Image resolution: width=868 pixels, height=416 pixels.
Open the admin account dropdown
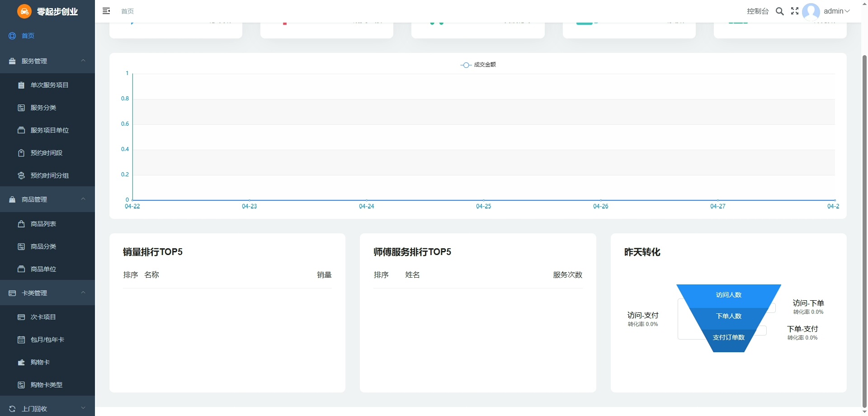[837, 11]
